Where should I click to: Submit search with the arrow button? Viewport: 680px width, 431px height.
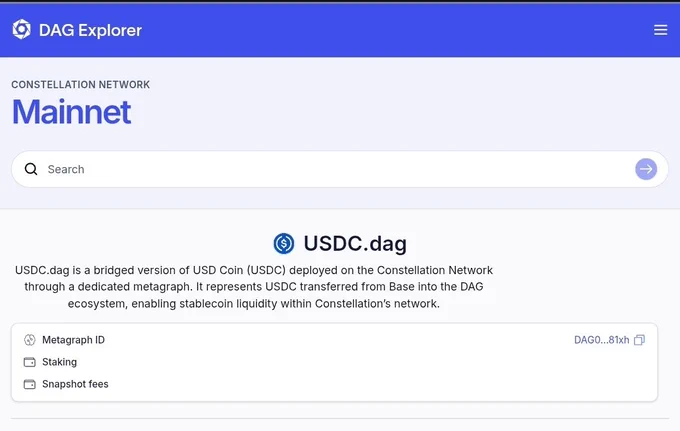(x=646, y=169)
